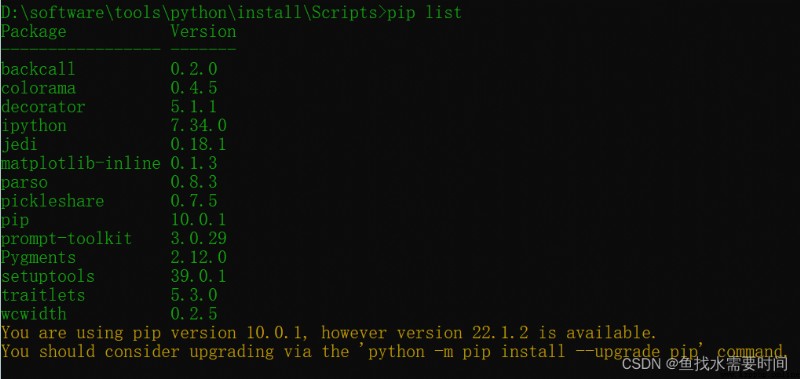
Task: Click the Version column header
Action: [x=203, y=32]
